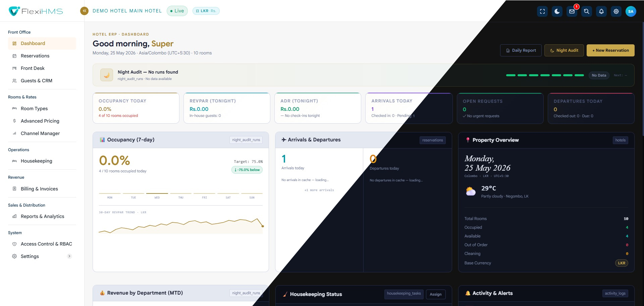Image resolution: width=644 pixels, height=306 pixels.
Task: Open the search icon in the top bar
Action: (x=587, y=11)
